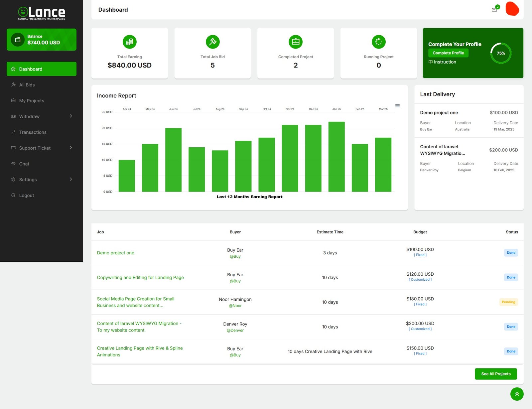Click the Running Project spinner icon
The width and height of the screenshot is (532, 409).
click(x=379, y=42)
